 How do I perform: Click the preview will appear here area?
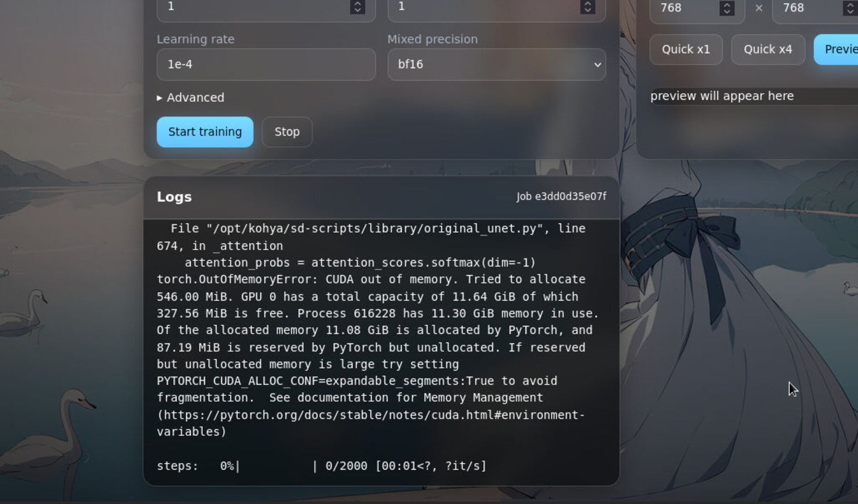pos(722,96)
